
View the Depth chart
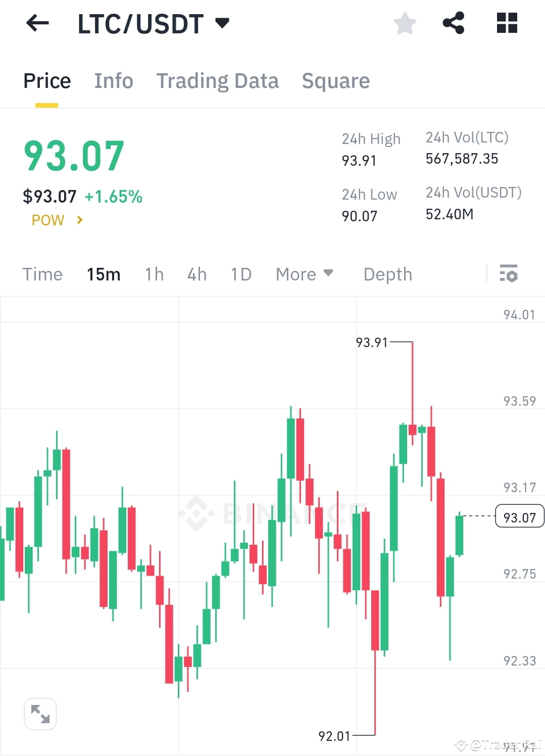coord(387,274)
